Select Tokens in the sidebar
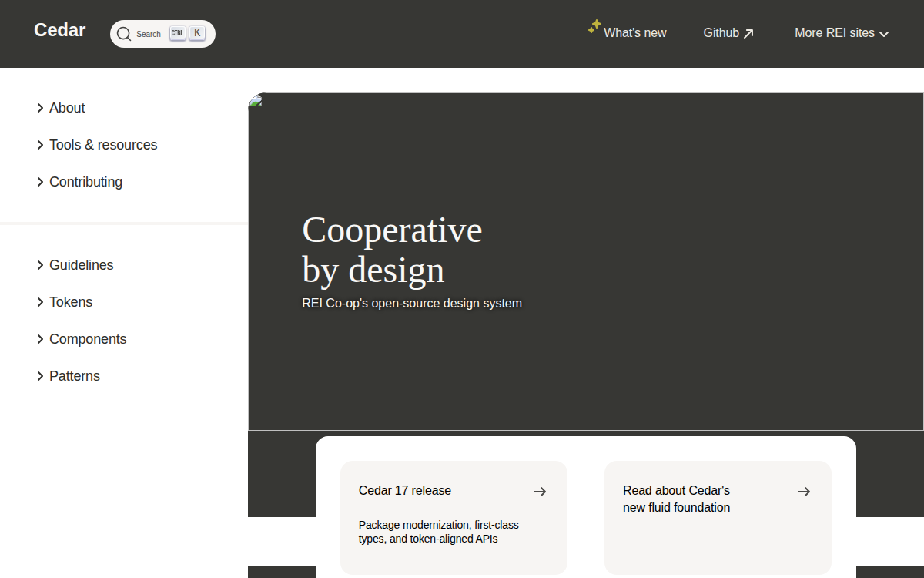The height and width of the screenshot is (578, 924). pos(71,302)
